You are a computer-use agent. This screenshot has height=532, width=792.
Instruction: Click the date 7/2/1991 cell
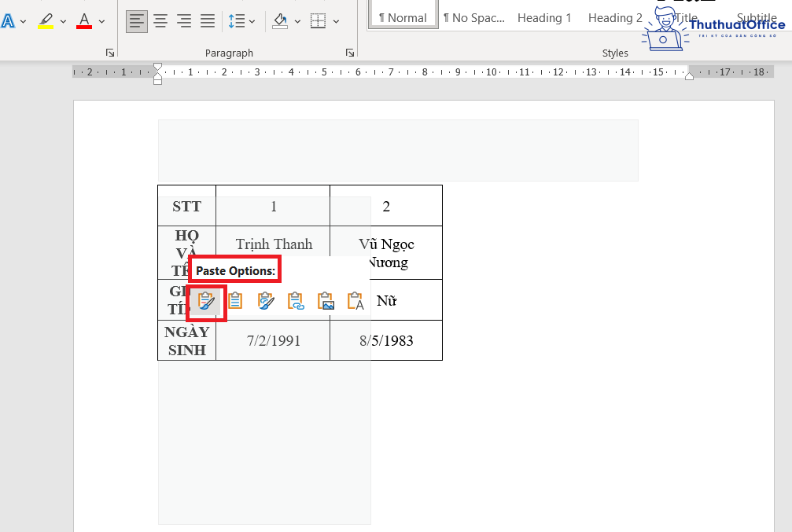pyautogui.click(x=273, y=341)
